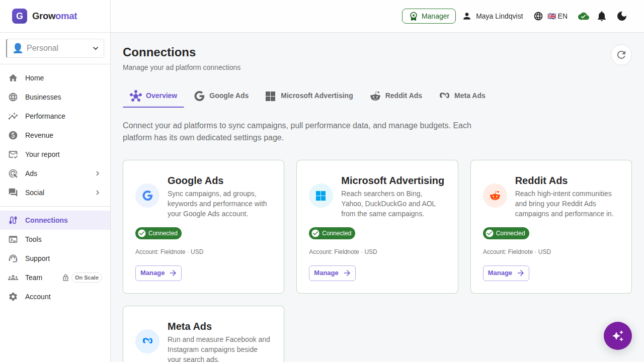Switch to the Google Ads tab

[221, 96]
